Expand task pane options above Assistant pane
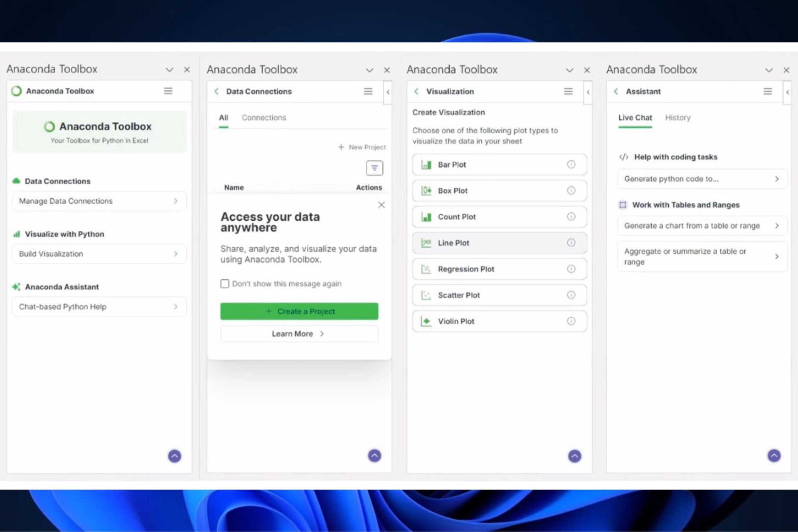The width and height of the screenshot is (798, 532). [x=769, y=70]
